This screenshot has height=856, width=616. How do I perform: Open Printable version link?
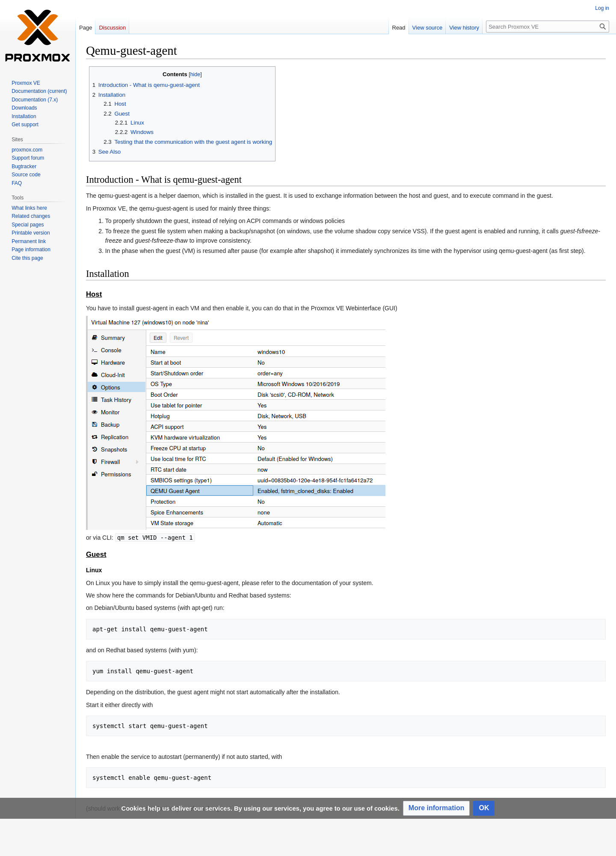click(x=31, y=233)
